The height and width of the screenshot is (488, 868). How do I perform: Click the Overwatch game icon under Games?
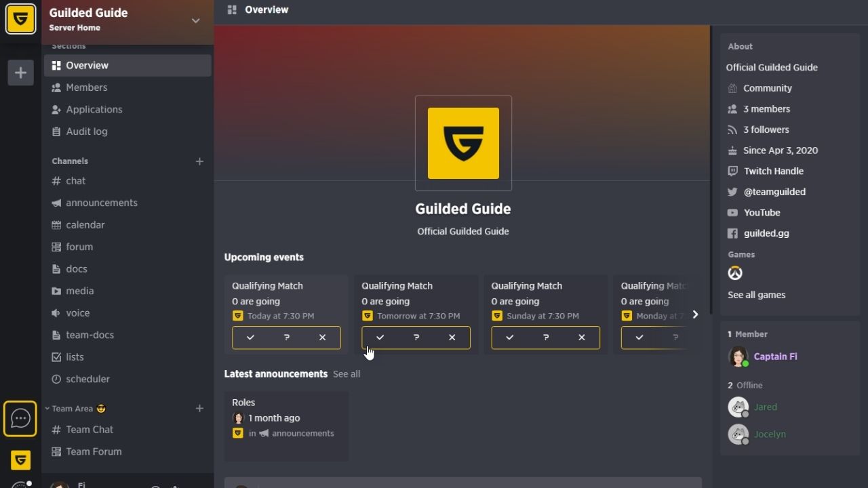click(x=735, y=273)
